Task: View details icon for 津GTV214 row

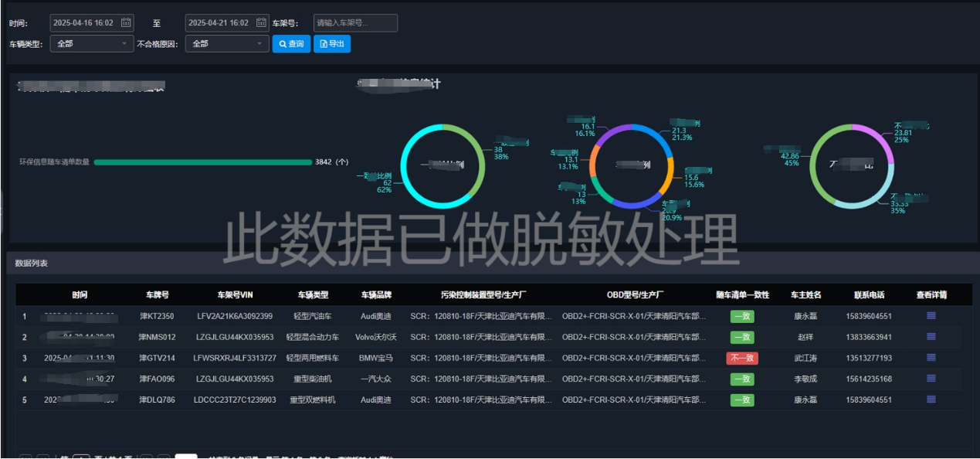Action: pyautogui.click(x=931, y=358)
